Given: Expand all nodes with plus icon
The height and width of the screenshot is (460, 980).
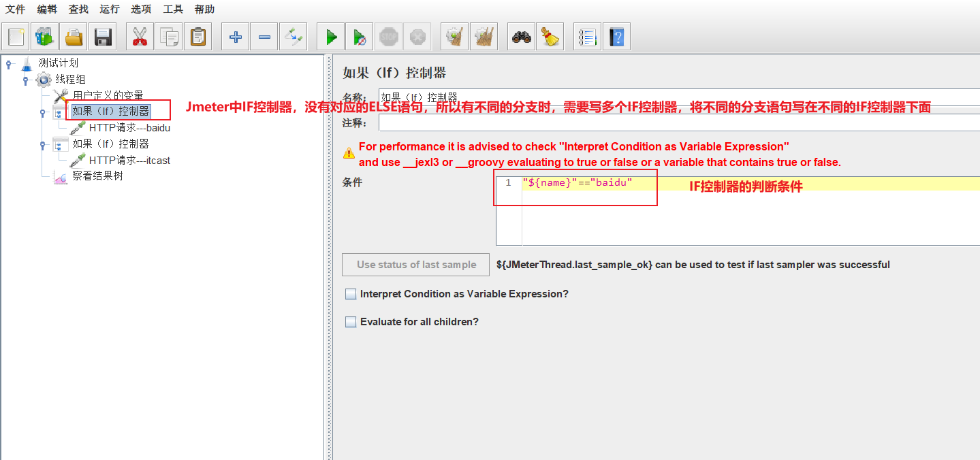Looking at the screenshot, I should [236, 37].
